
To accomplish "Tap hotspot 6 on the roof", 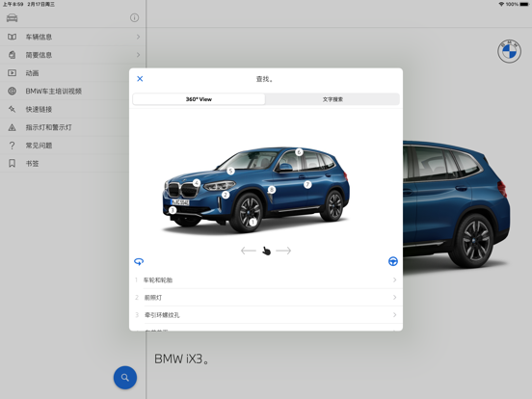I will click(x=299, y=152).
